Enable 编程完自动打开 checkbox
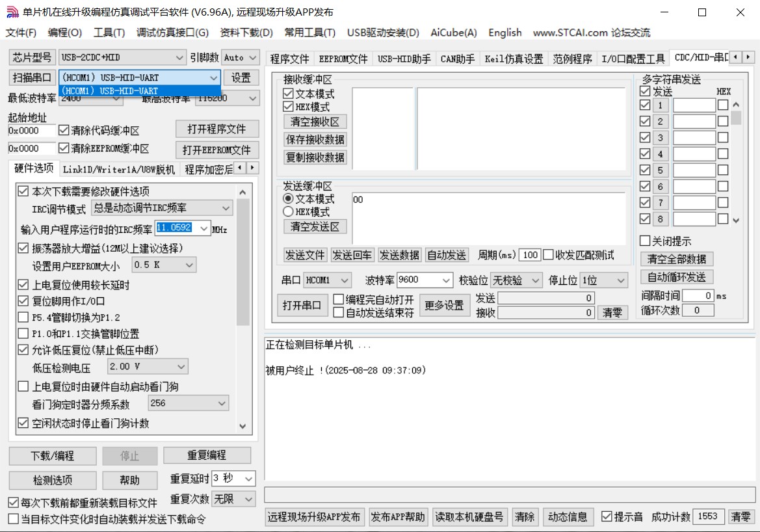 pyautogui.click(x=339, y=299)
